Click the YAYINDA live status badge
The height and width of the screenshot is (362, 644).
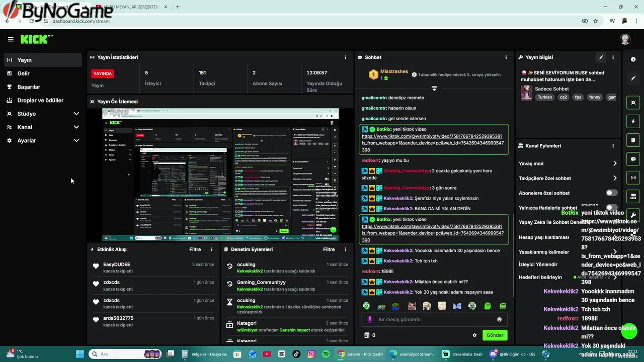tap(102, 73)
